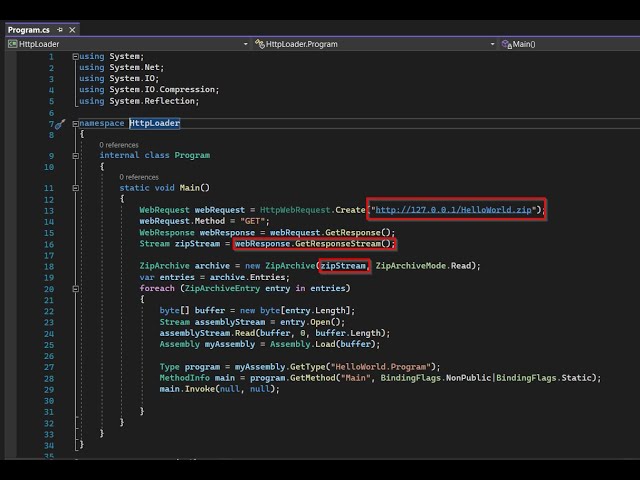The height and width of the screenshot is (480, 640).
Task: Click 'zipStream' argument on line 18
Action: click(343, 266)
